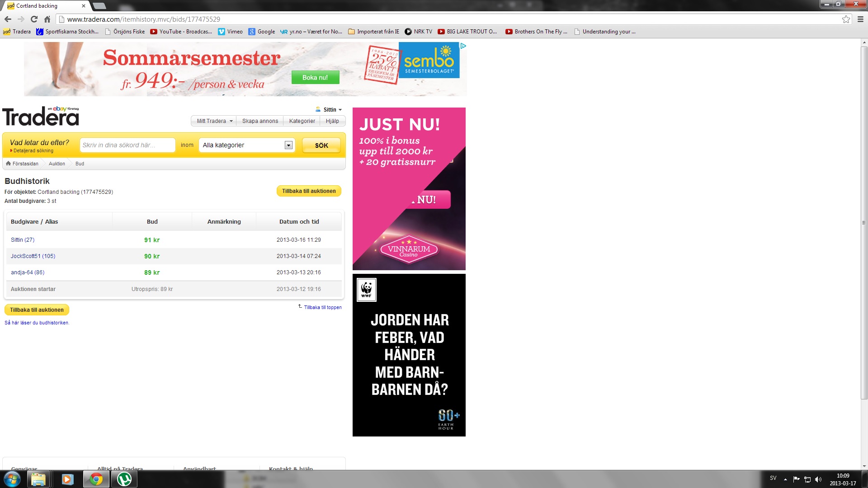Open Windows Explorer from the taskbar
This screenshot has height=488, width=868.
(39, 479)
